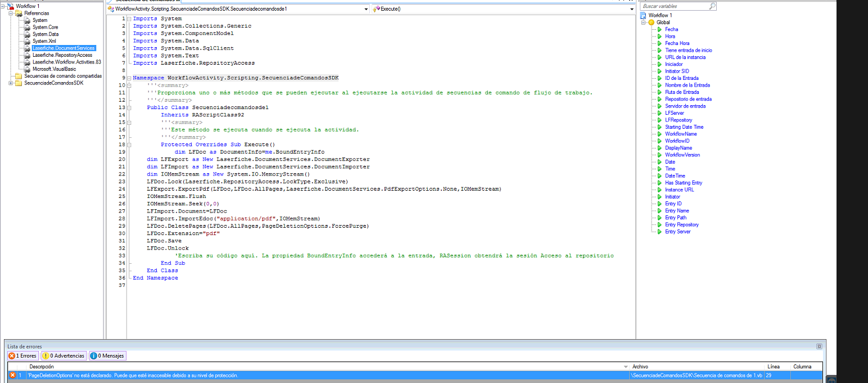This screenshot has width=868, height=383.
Task: Collapse the Public Class region on line 13
Action: click(129, 107)
